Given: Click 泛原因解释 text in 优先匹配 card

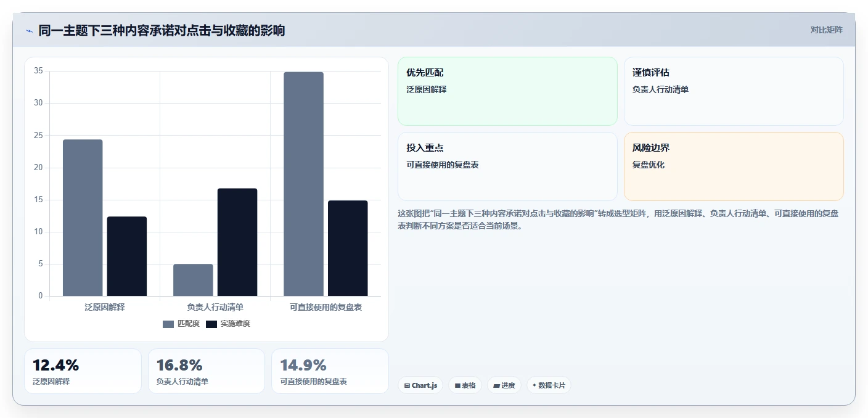Looking at the screenshot, I should click(x=427, y=89).
